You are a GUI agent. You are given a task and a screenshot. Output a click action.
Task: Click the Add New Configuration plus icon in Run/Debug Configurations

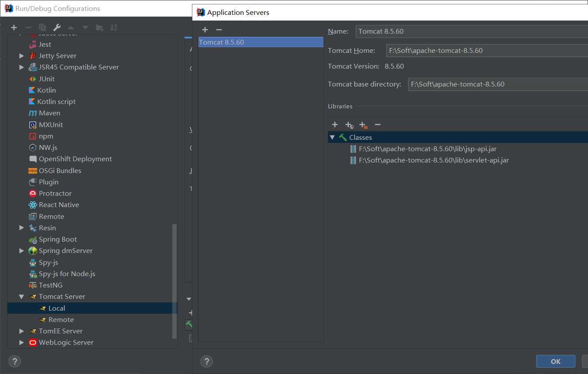point(14,28)
